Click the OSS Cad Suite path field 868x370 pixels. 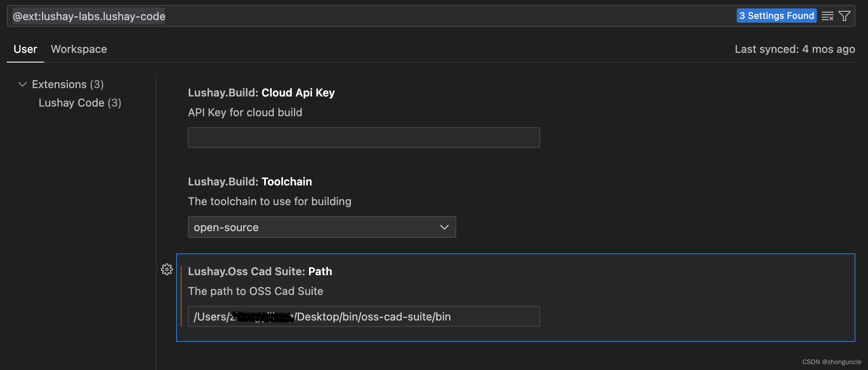[x=364, y=316]
